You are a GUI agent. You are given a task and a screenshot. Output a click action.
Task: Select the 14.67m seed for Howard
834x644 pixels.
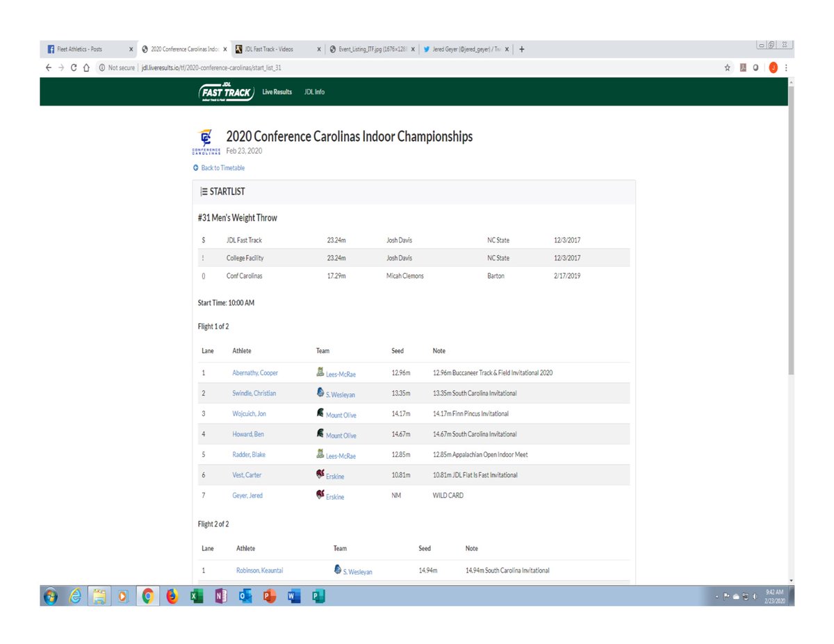pyautogui.click(x=401, y=434)
